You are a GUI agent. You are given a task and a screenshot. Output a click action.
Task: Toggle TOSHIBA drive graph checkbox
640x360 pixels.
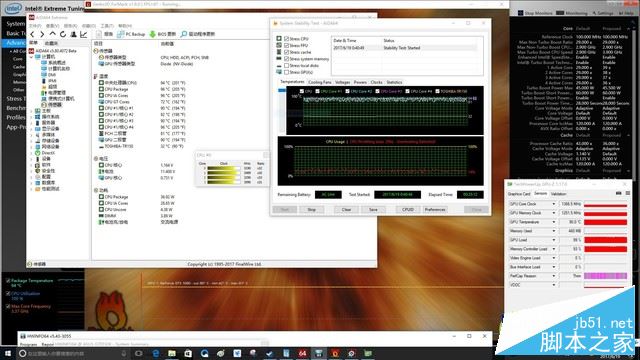click(437, 91)
